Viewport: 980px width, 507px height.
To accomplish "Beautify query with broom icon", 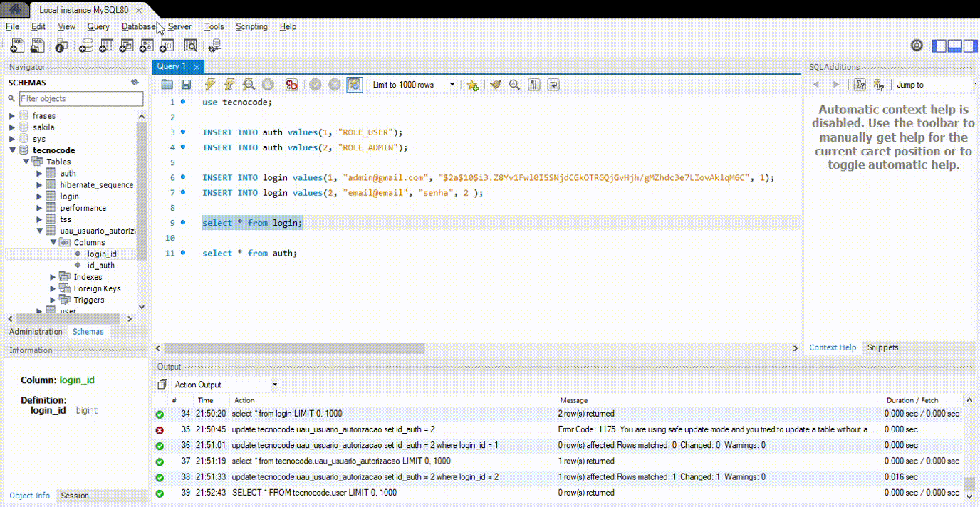I will (x=496, y=85).
